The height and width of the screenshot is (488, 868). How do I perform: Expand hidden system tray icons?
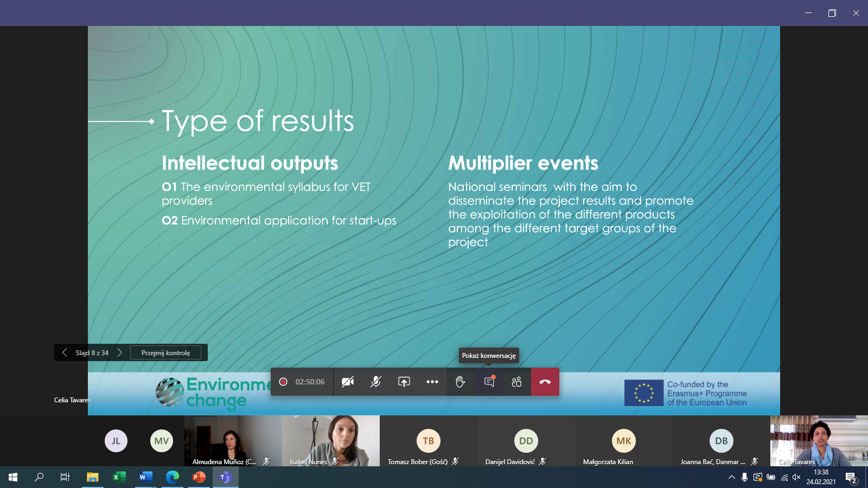click(731, 477)
